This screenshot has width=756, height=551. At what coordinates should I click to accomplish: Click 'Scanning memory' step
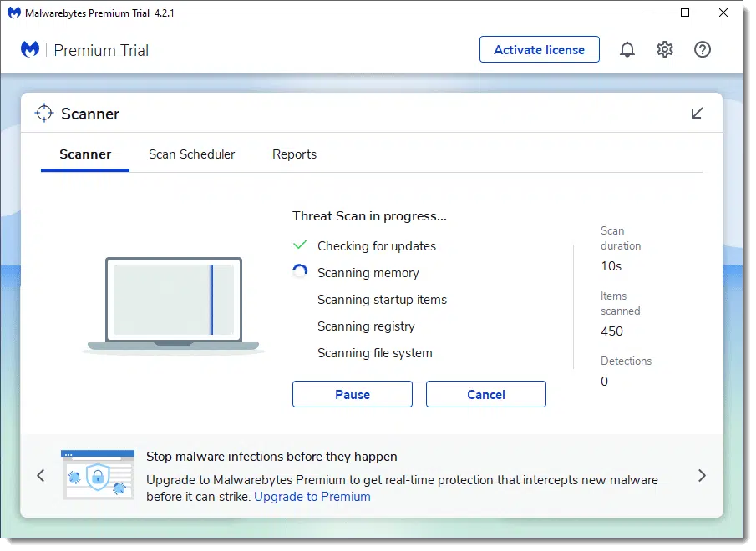368,273
